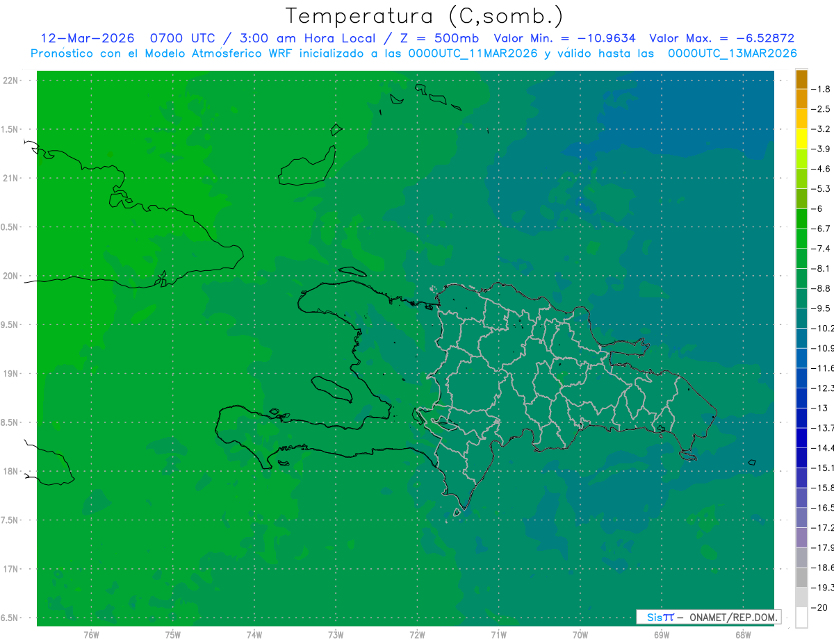Click the white swatch below -20
The image size is (834, 644).
coord(801,618)
